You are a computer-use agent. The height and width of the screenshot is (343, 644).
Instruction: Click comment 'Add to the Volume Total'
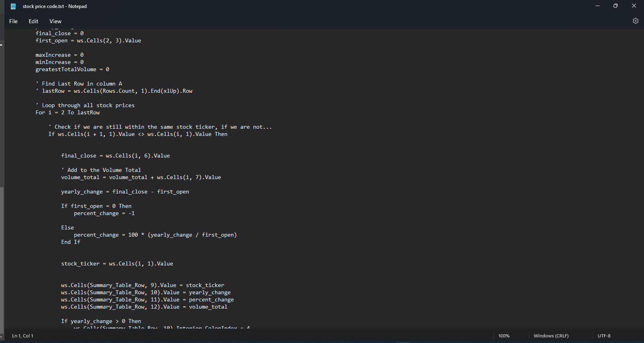[x=101, y=170]
